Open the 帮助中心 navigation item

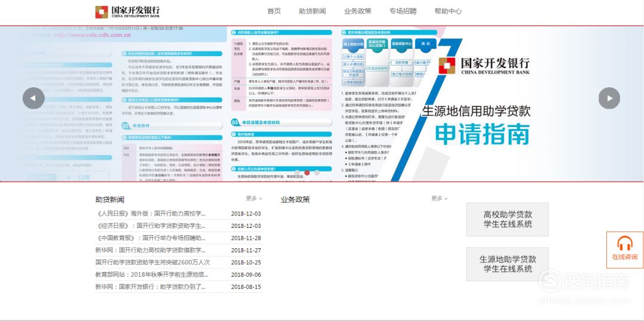tap(448, 11)
